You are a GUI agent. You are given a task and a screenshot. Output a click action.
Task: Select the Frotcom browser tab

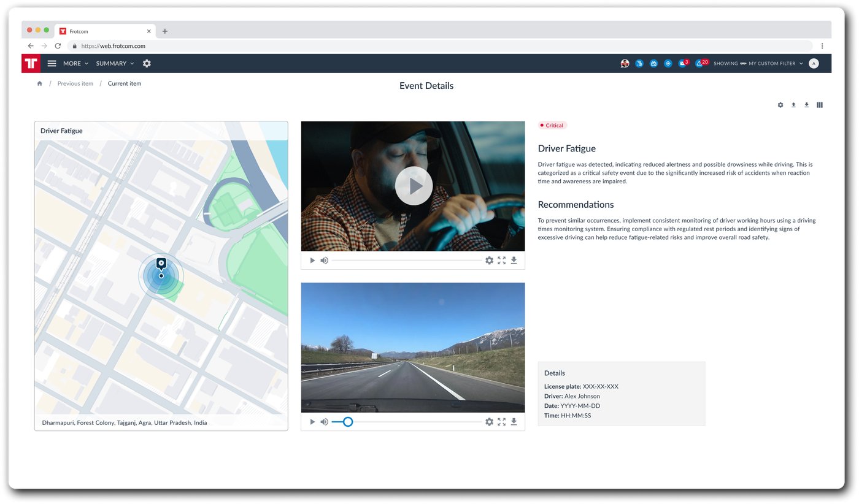106,31
